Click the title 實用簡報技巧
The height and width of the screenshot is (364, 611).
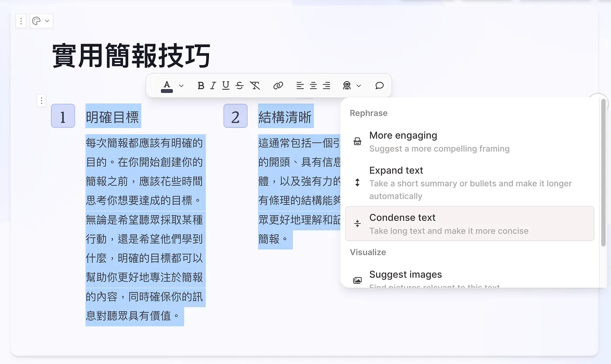click(x=131, y=55)
